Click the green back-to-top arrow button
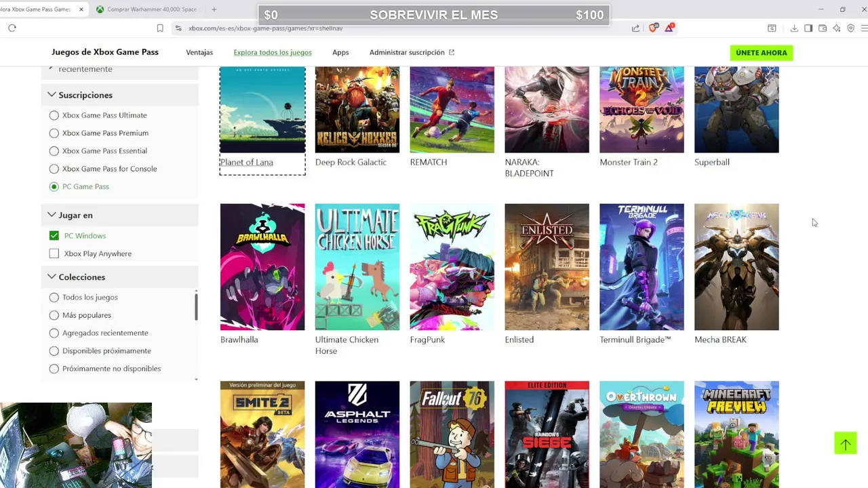Screen dimensions: 868x488 [x=846, y=443]
